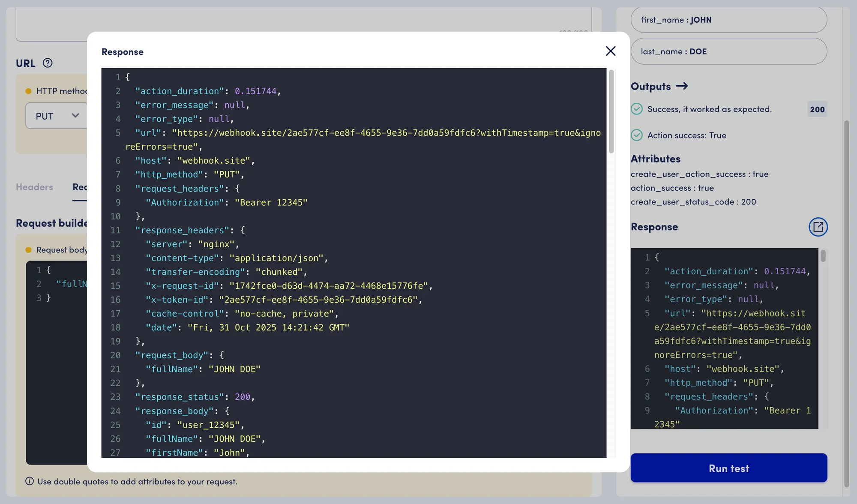
Task: Click the "firstName": "John" line
Action: point(198,453)
